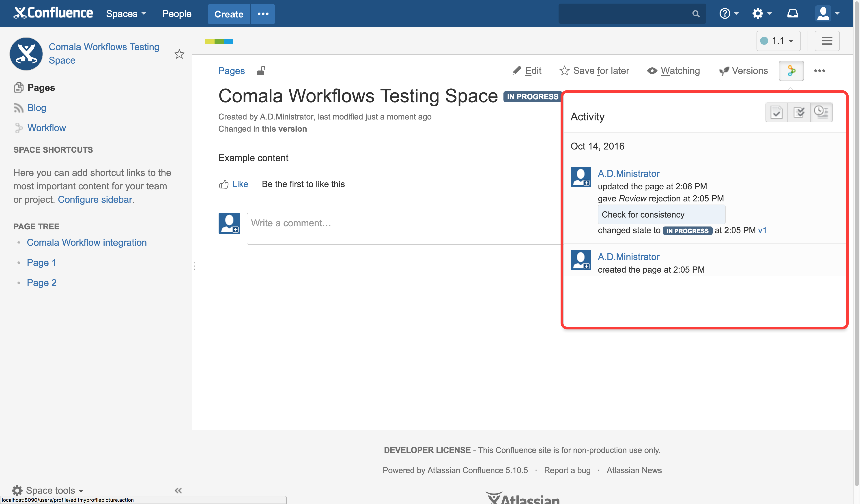Viewport: 860px width, 504px height.
Task: Click the comment author avatar
Action: [x=229, y=223]
